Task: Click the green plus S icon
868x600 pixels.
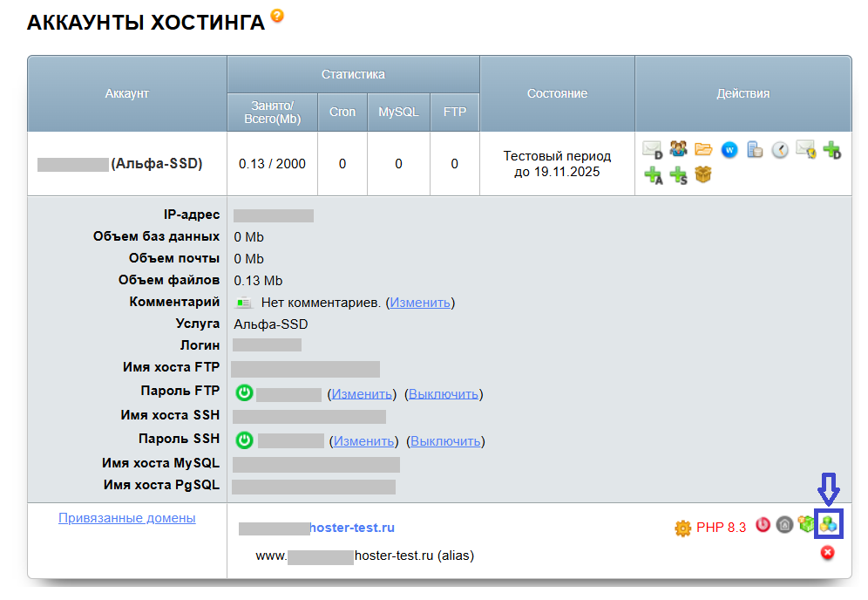Action: [678, 175]
